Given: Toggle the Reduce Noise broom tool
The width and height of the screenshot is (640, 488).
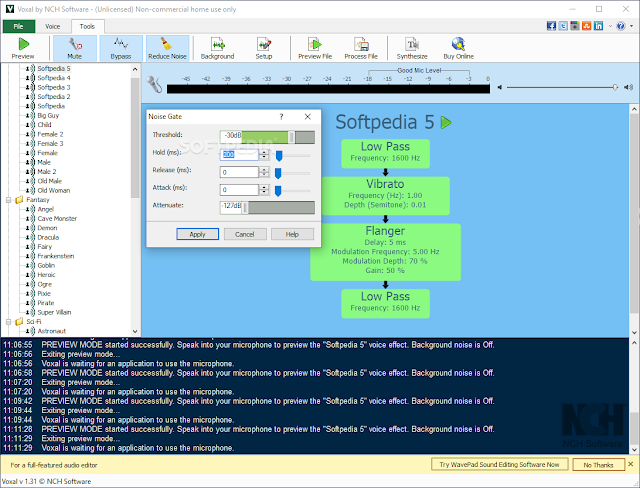Looking at the screenshot, I should coord(167,48).
